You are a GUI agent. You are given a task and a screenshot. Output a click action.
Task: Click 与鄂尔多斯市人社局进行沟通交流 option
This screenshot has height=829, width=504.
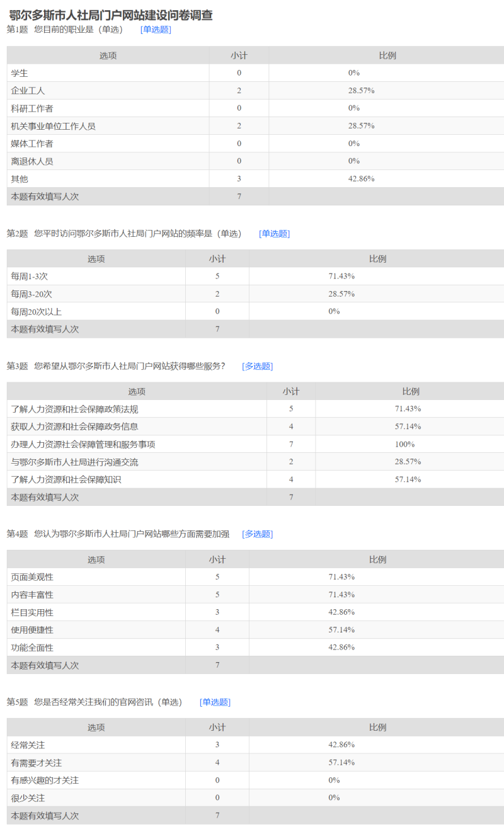[74, 462]
